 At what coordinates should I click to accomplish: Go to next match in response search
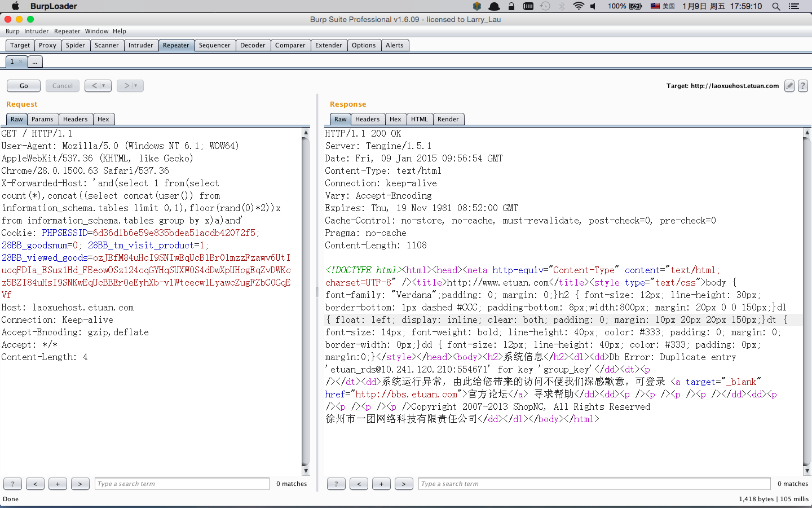point(404,484)
